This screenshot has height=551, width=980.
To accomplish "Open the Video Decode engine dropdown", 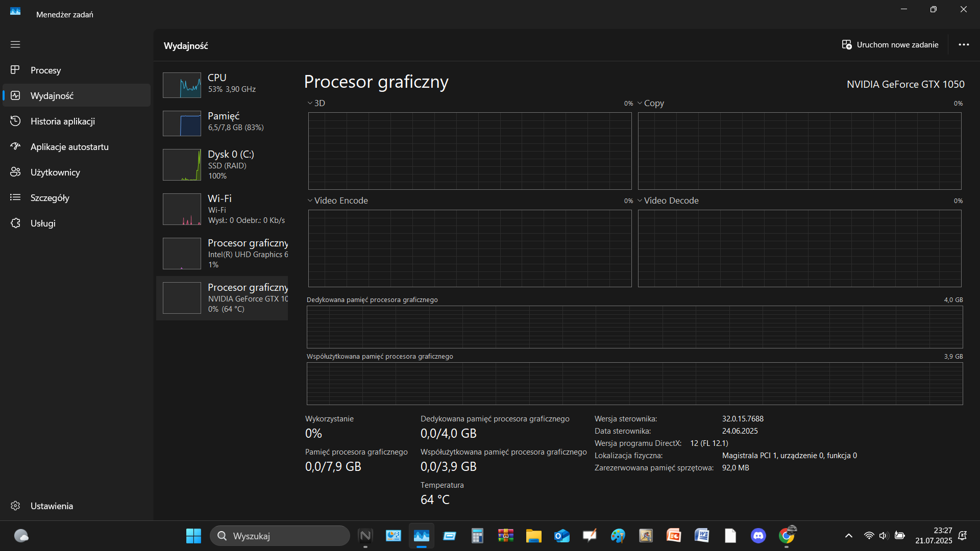I will point(668,201).
